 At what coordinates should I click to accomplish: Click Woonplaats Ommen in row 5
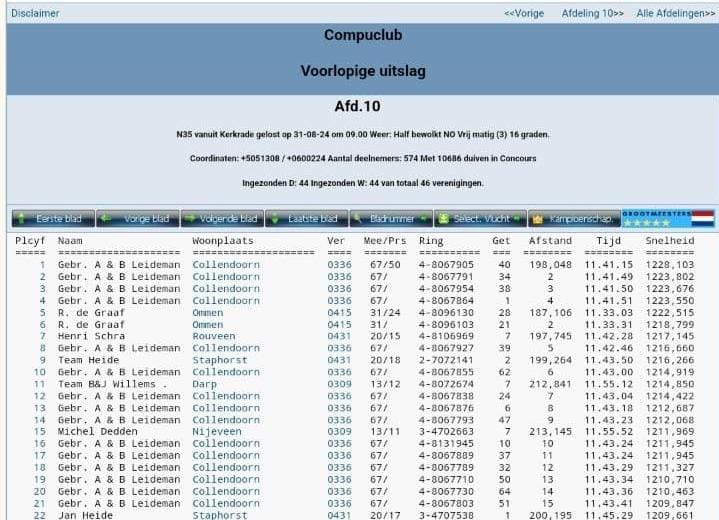[x=208, y=312]
